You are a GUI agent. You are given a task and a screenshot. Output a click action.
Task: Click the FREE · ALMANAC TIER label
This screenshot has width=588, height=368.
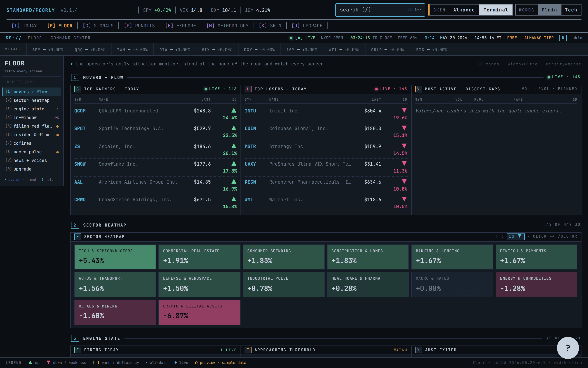coord(530,38)
